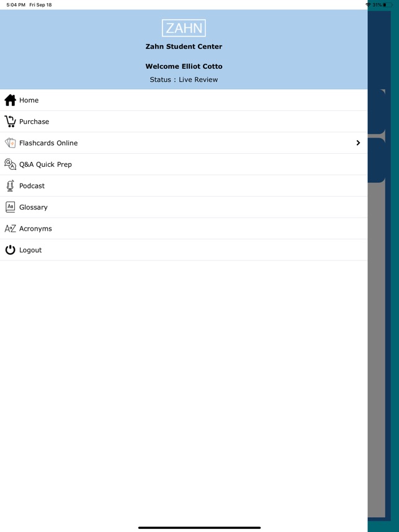The height and width of the screenshot is (532, 399).
Task: Tap the microphone icon beside Podcast
Action: (x=10, y=185)
